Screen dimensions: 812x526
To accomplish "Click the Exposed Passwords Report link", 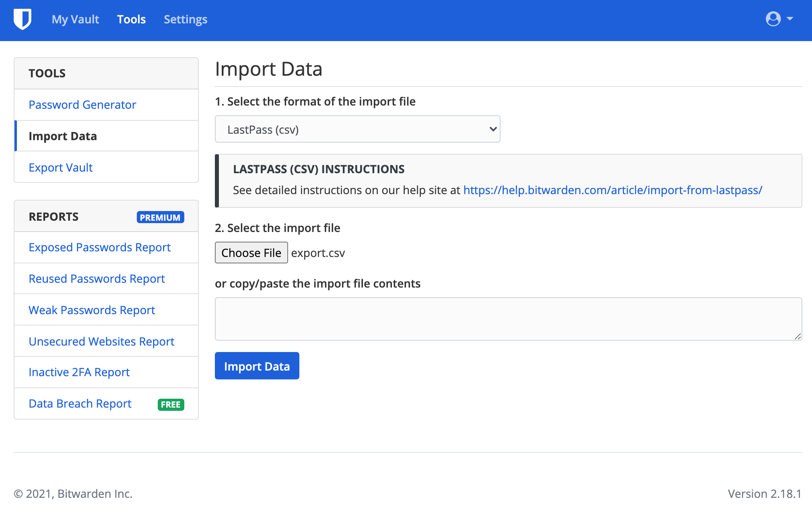I will pyautogui.click(x=99, y=247).
